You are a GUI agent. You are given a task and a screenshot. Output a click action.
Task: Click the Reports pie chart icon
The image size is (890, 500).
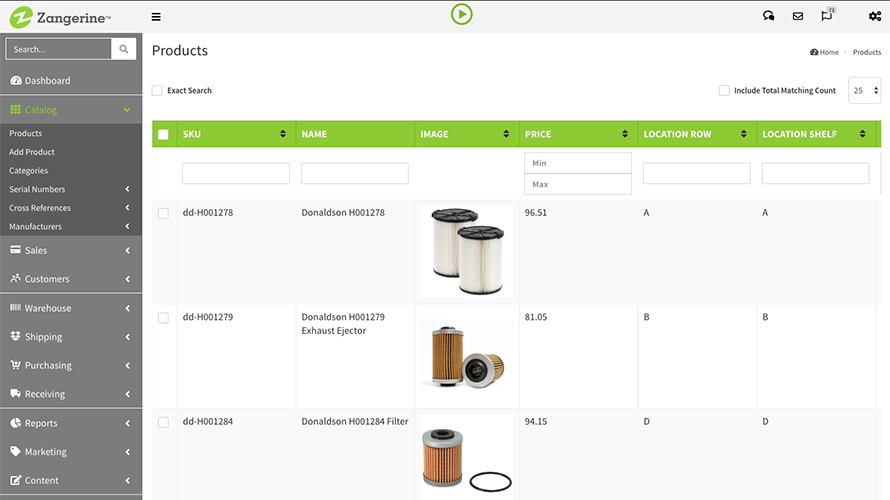click(15, 423)
